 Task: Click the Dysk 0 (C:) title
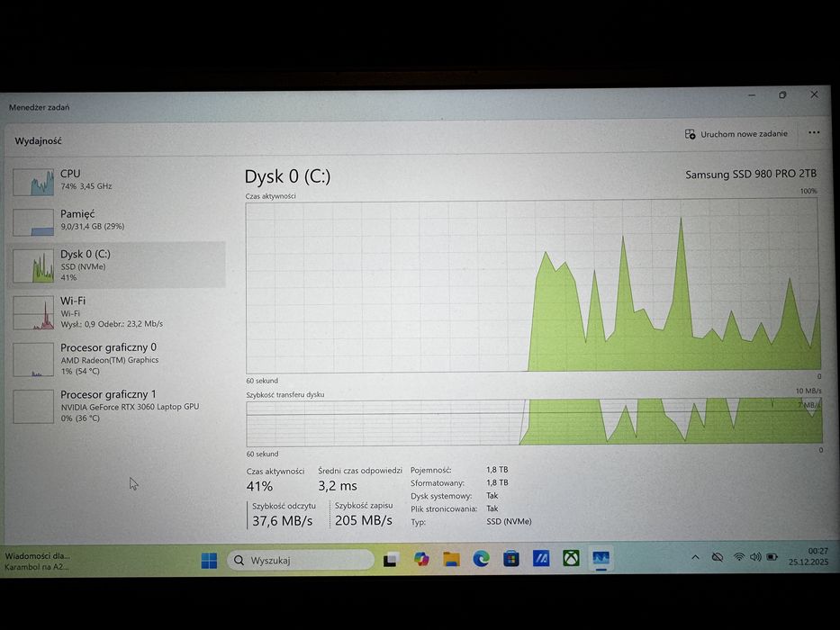288,176
